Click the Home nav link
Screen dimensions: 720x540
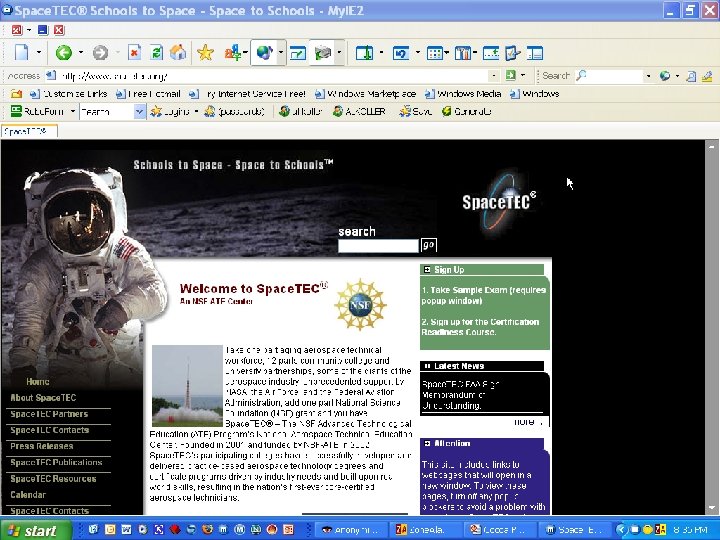[x=38, y=382]
